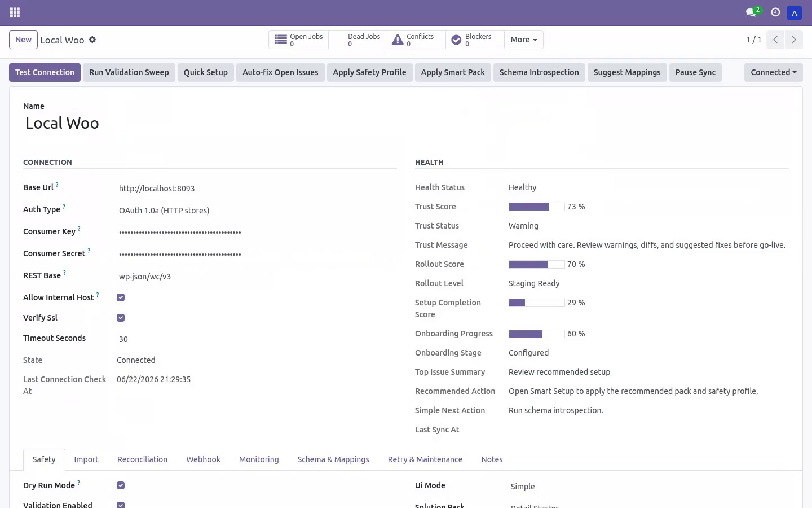Screen dimensions: 812x508
Task: Open the Retry & Maintenance tab
Action: click(x=425, y=459)
